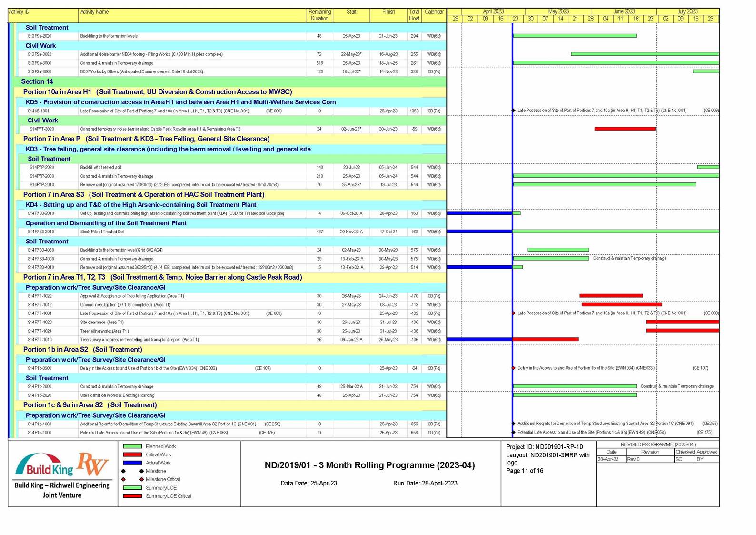Click the 518 remaining duration value
Screen dimensions: 756x535
[319, 63]
